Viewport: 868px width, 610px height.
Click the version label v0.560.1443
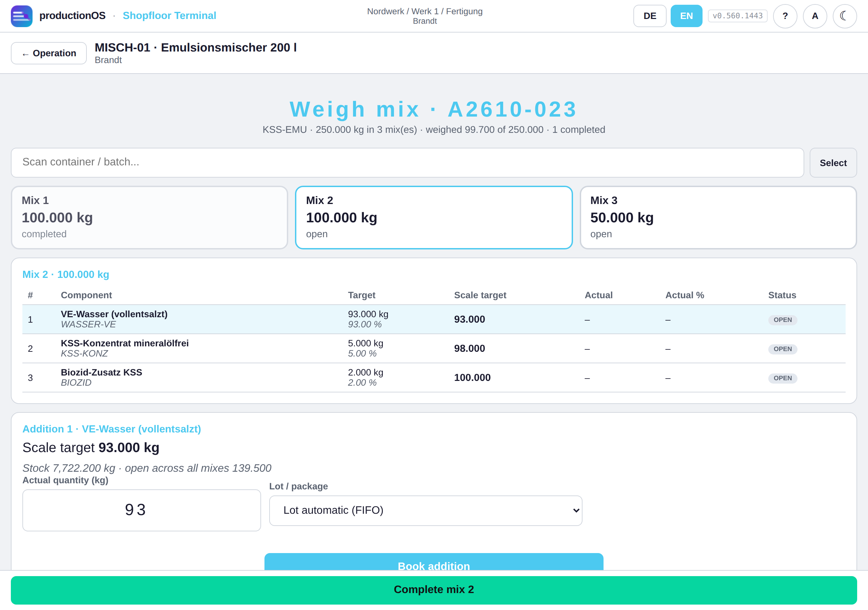[x=737, y=16]
